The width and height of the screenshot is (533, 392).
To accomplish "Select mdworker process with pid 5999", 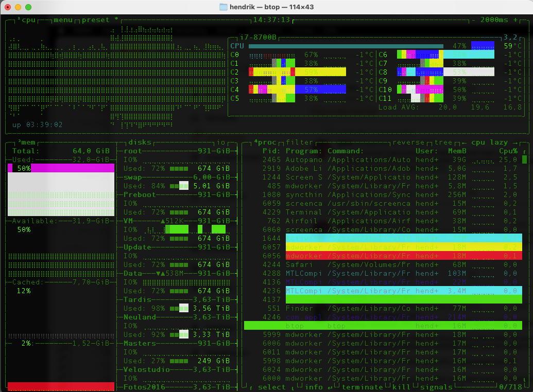I will tap(383, 334).
